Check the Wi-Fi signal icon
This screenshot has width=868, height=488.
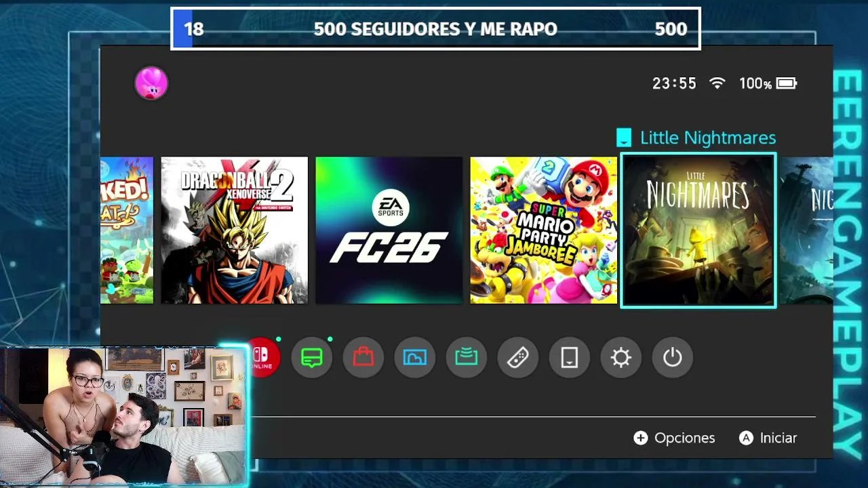[717, 83]
